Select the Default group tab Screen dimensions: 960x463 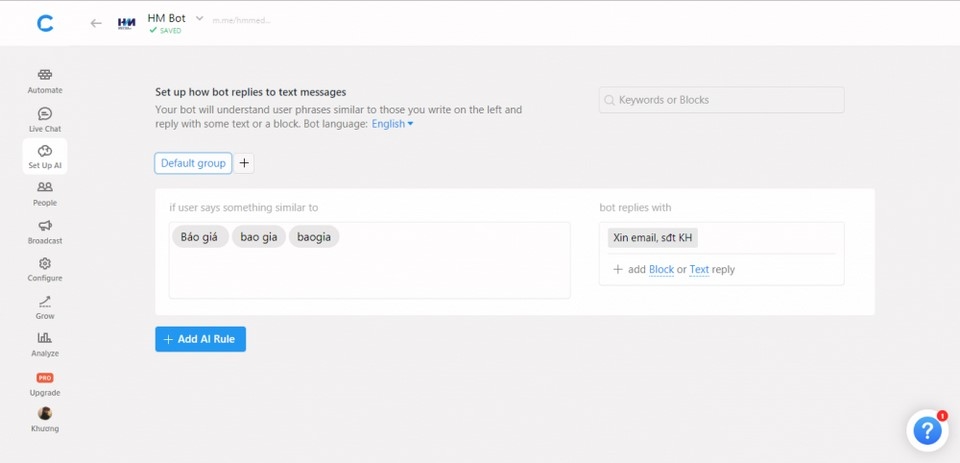point(193,163)
